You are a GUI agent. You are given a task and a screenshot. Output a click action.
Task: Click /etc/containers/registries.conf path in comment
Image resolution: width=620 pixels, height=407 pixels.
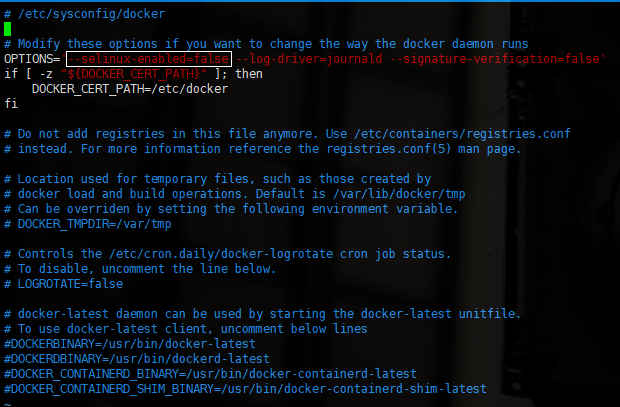point(462,134)
